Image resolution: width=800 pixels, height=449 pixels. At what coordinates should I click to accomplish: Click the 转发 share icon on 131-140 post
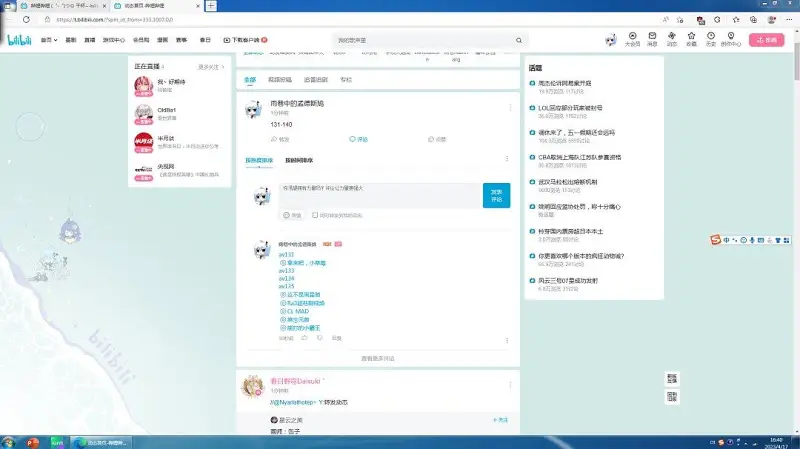[x=274, y=139]
